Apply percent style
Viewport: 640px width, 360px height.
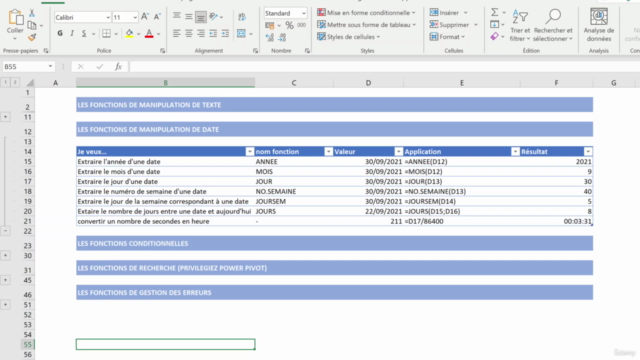point(289,25)
